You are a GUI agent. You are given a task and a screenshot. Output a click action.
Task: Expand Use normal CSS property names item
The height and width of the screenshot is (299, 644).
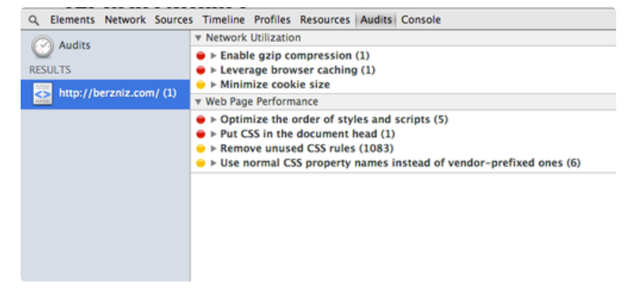click(x=213, y=163)
